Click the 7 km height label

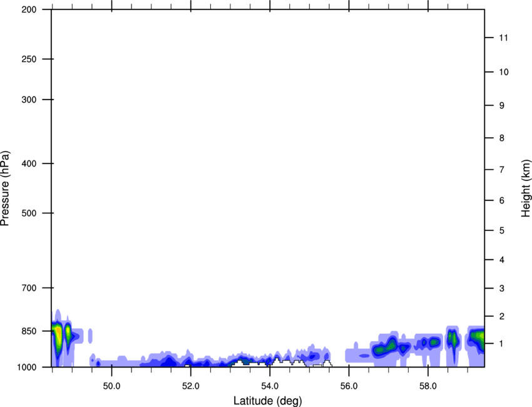pyautogui.click(x=502, y=170)
